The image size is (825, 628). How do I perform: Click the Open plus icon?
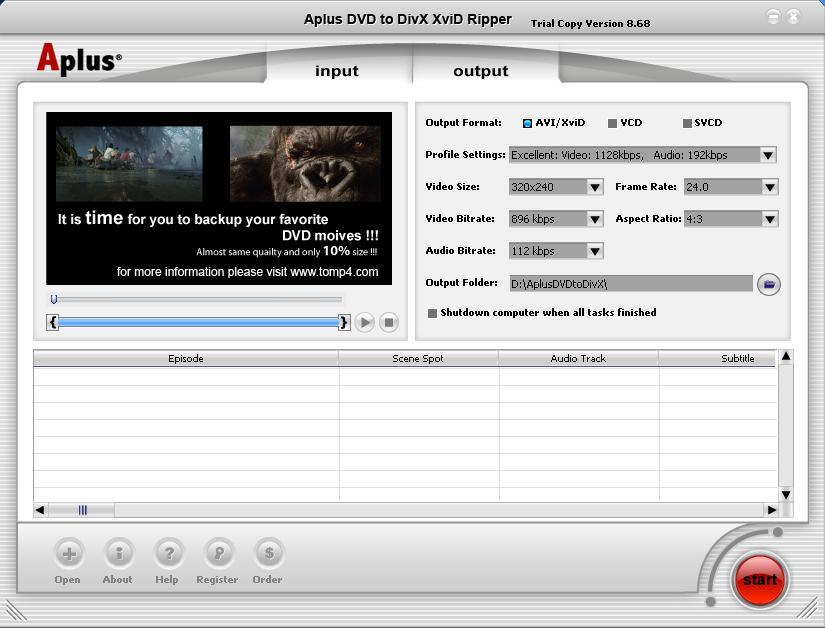point(69,553)
